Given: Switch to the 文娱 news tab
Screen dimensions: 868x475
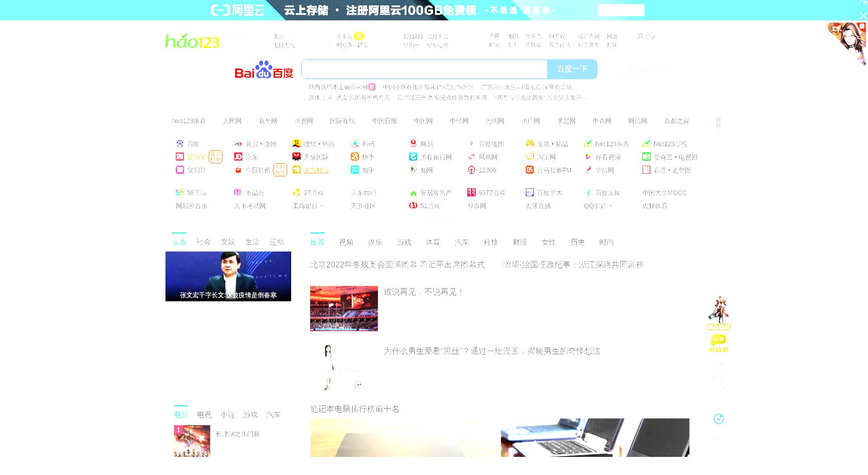Looking at the screenshot, I should click(228, 242).
